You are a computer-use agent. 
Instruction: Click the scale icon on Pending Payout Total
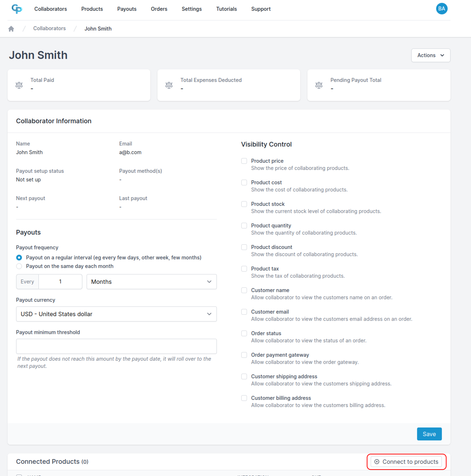319,85
